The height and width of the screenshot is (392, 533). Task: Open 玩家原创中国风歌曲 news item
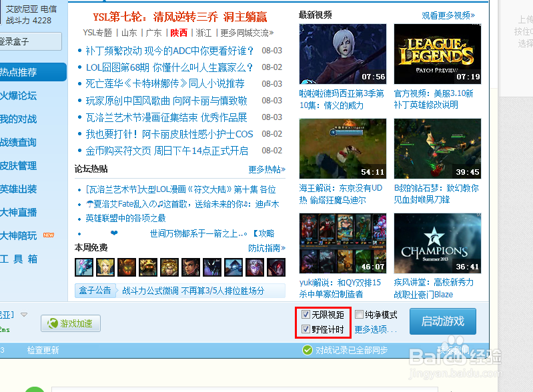click(x=166, y=101)
